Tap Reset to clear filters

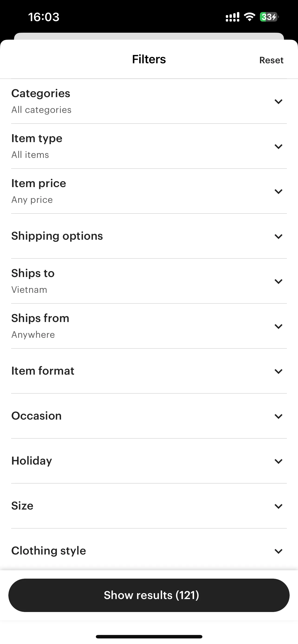(271, 60)
